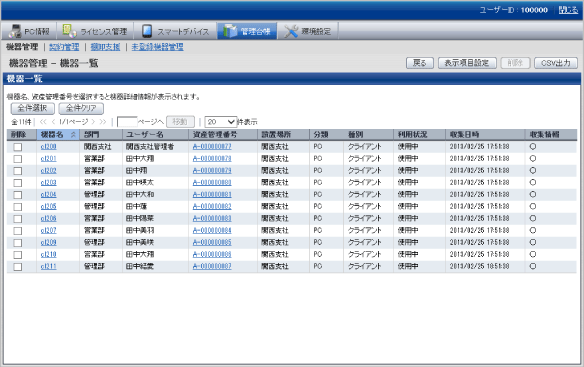Click the 環境設定 wrench icon
The height and width of the screenshot is (367, 584).
[291, 31]
